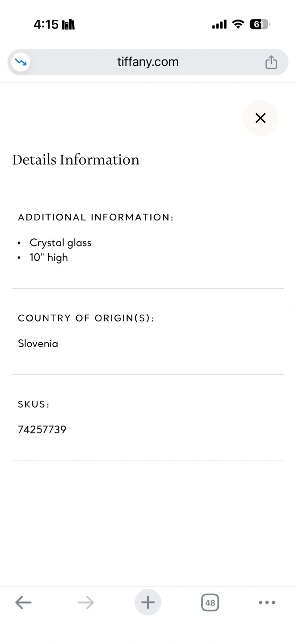The image size is (296, 644).
Task: Tap the Details Information heading
Action: [76, 160]
